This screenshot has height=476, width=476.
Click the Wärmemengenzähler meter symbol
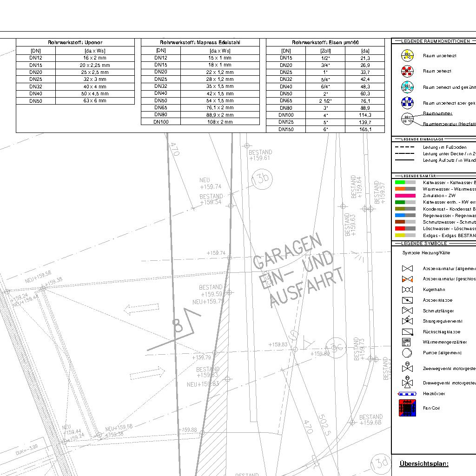(407, 342)
